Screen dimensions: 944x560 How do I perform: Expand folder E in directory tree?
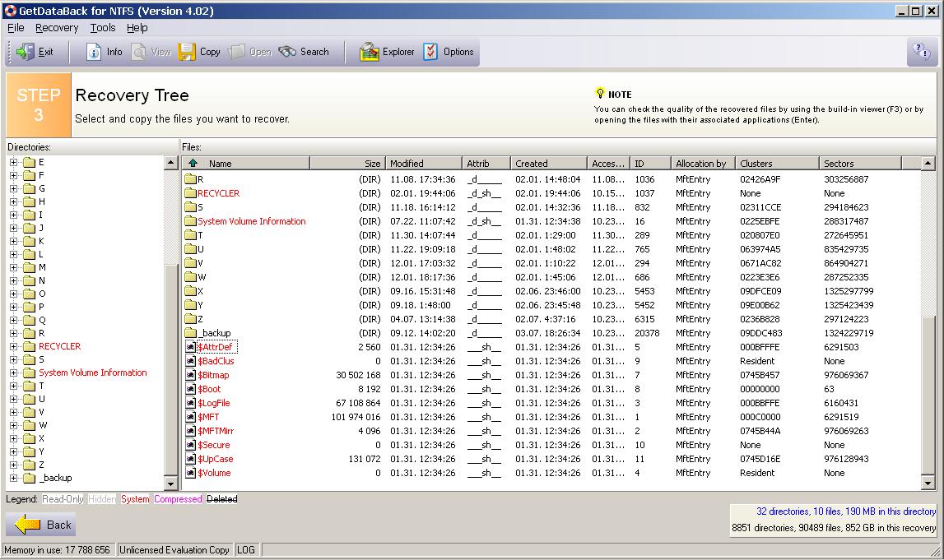13,162
